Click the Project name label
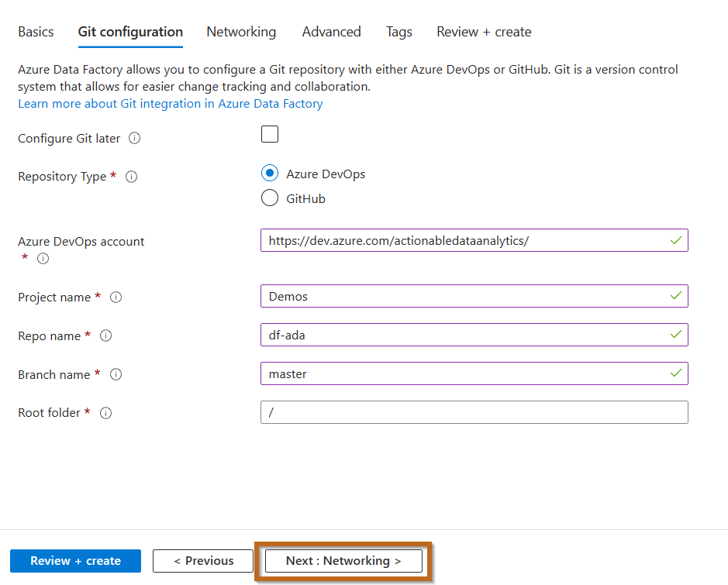The height and width of the screenshot is (585, 728). pos(54,298)
